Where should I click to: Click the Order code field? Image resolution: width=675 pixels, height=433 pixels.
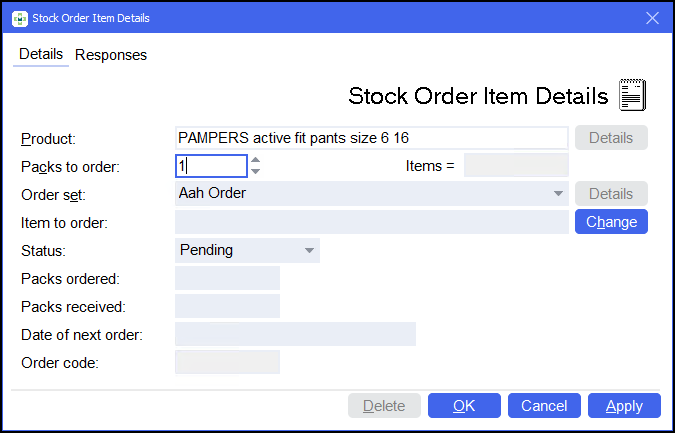[227, 362]
